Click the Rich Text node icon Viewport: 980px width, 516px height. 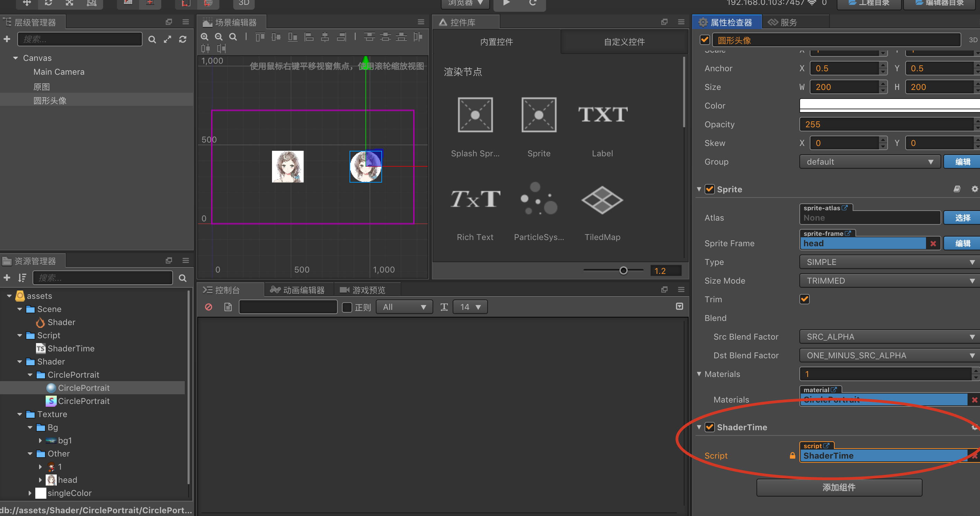tap(475, 199)
